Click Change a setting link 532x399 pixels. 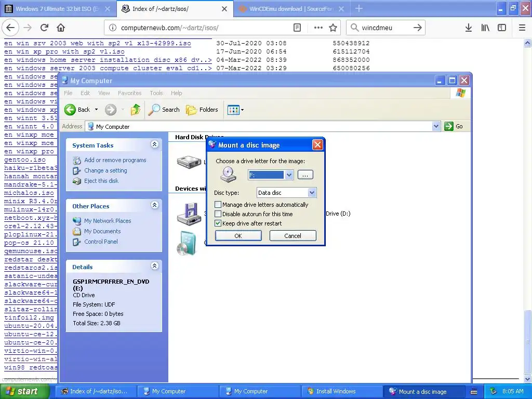105,170
